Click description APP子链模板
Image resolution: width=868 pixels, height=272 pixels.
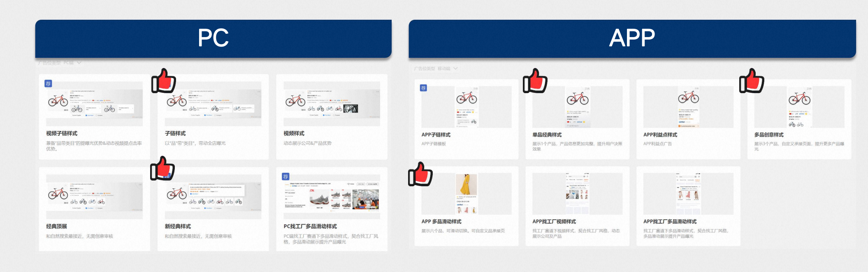coord(434,144)
